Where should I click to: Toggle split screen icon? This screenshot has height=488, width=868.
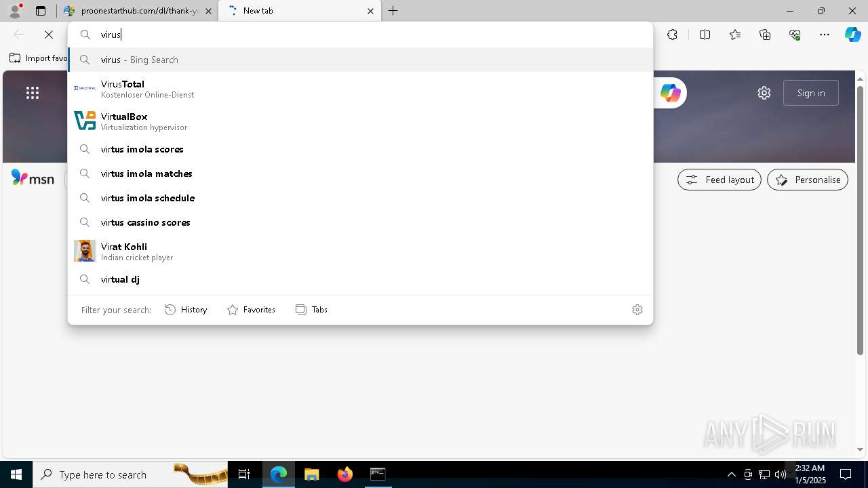[x=705, y=35]
